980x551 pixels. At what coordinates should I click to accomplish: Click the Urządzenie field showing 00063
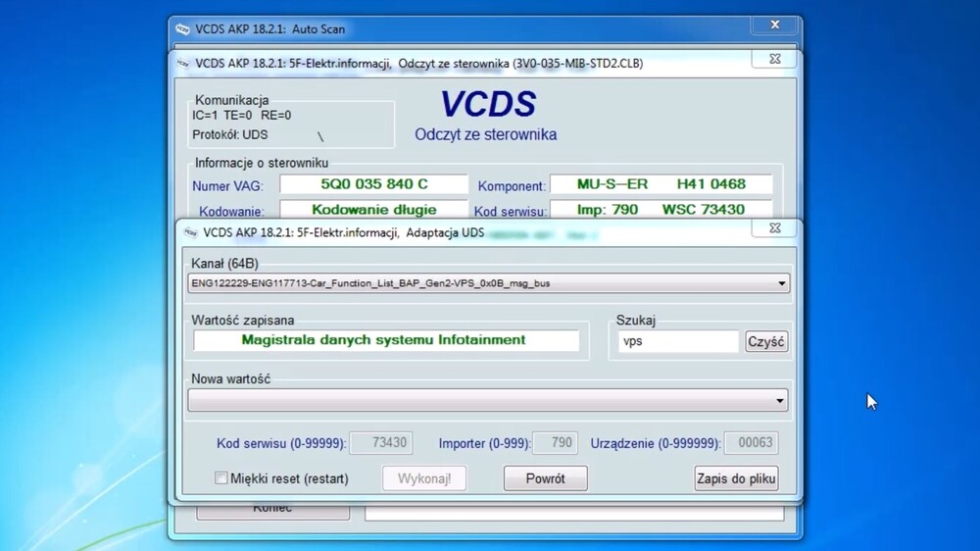coord(751,443)
